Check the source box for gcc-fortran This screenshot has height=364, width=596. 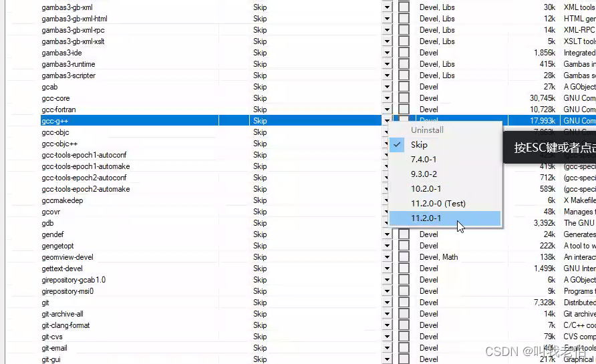point(404,110)
